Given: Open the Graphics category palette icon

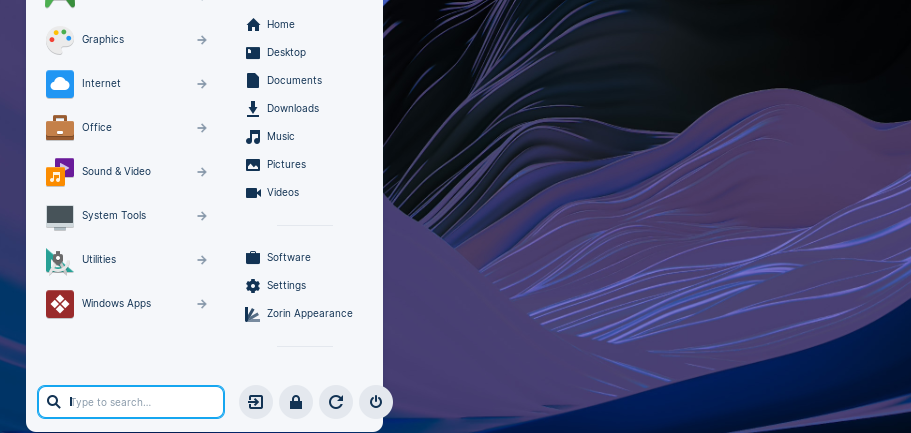Looking at the screenshot, I should click(60, 40).
